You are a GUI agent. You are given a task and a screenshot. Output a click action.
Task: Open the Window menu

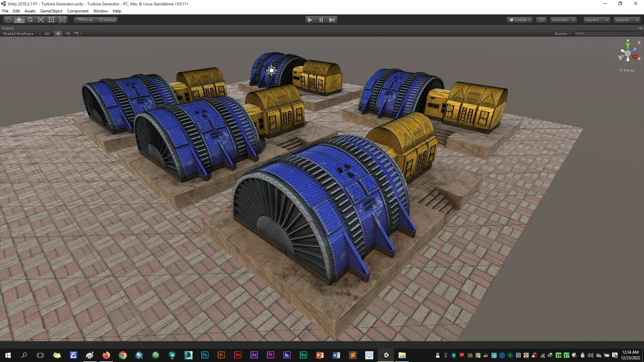101,11
